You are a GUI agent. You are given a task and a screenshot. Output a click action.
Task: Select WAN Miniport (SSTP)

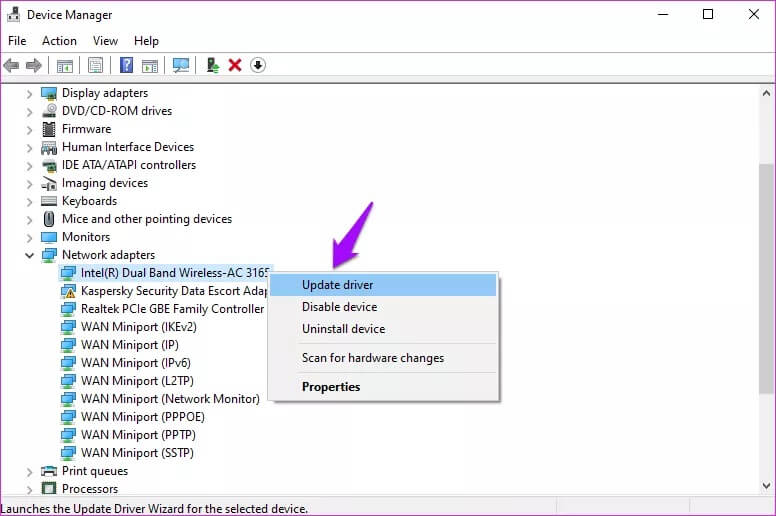coord(137,453)
